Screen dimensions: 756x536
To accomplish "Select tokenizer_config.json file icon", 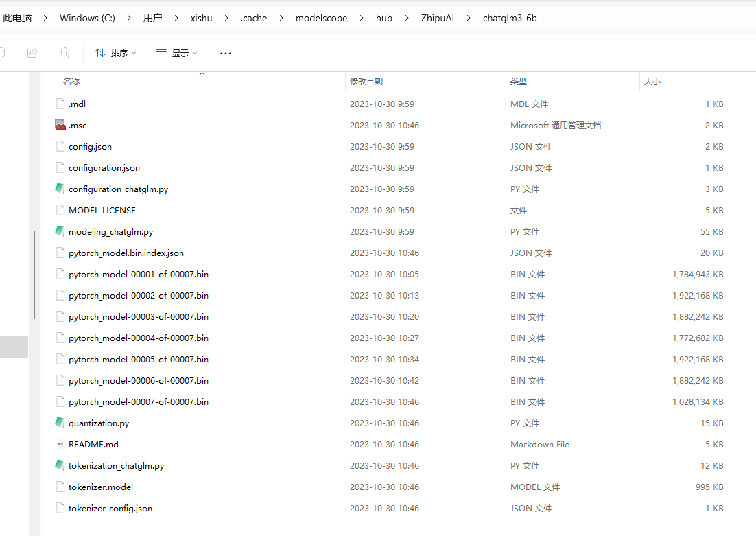I will [60, 508].
